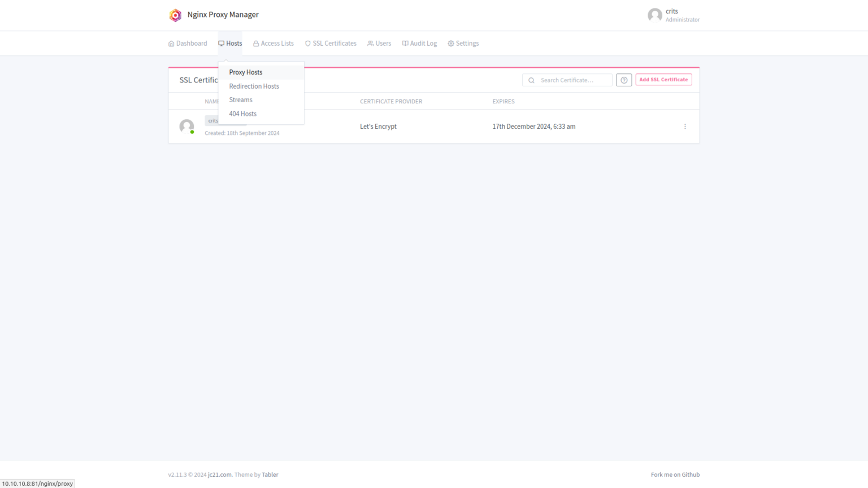The image size is (868, 488).
Task: Open Streams from the Hosts dropdown
Action: click(241, 99)
